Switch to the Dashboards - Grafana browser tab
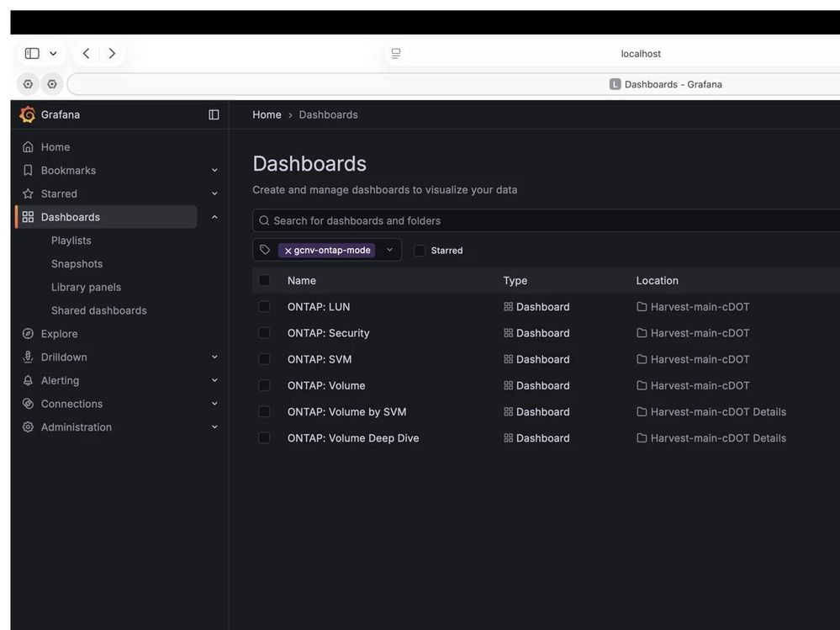 click(x=666, y=84)
